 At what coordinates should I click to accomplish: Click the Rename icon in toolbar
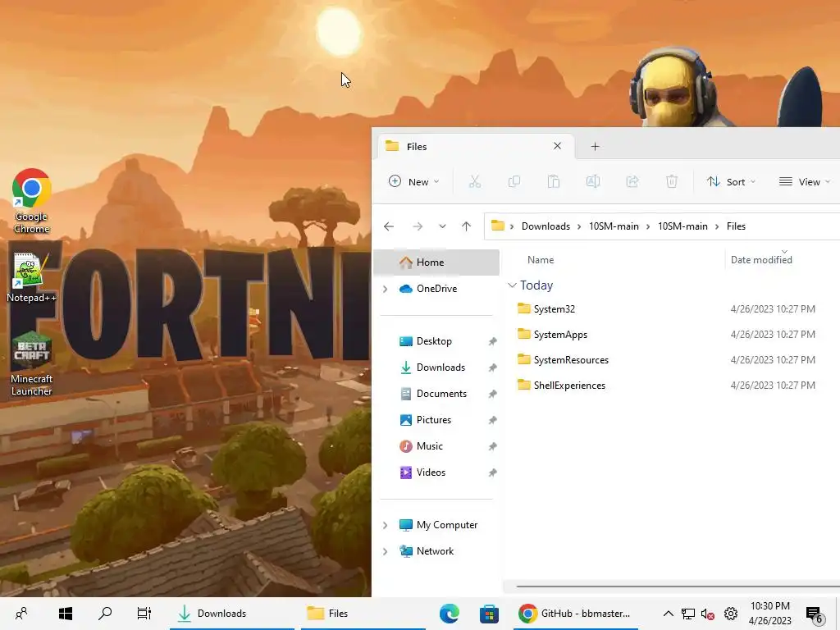click(593, 181)
